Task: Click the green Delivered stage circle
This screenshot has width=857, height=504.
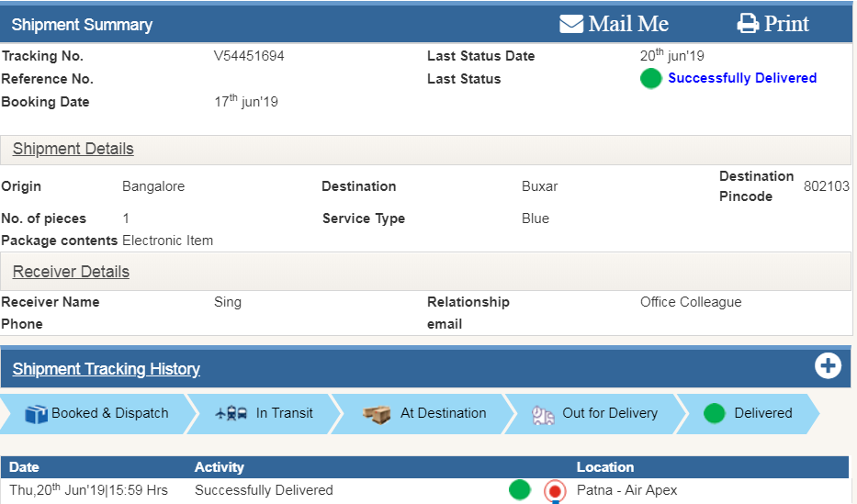Action: tap(715, 413)
